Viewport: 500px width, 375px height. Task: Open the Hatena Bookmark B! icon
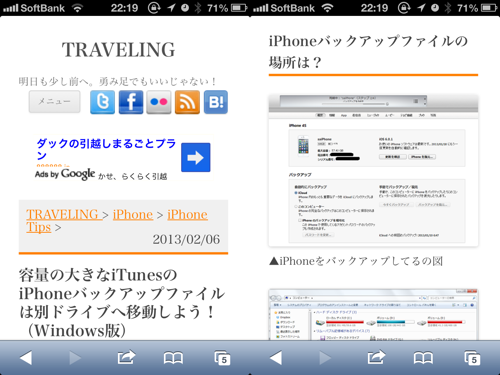point(216,102)
